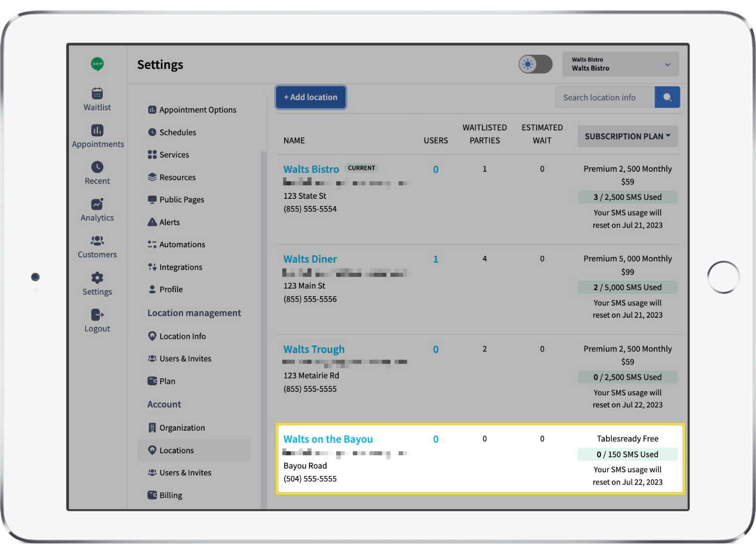Switch theme using the sun toggle
Screen dimensions: 756x554
point(528,64)
